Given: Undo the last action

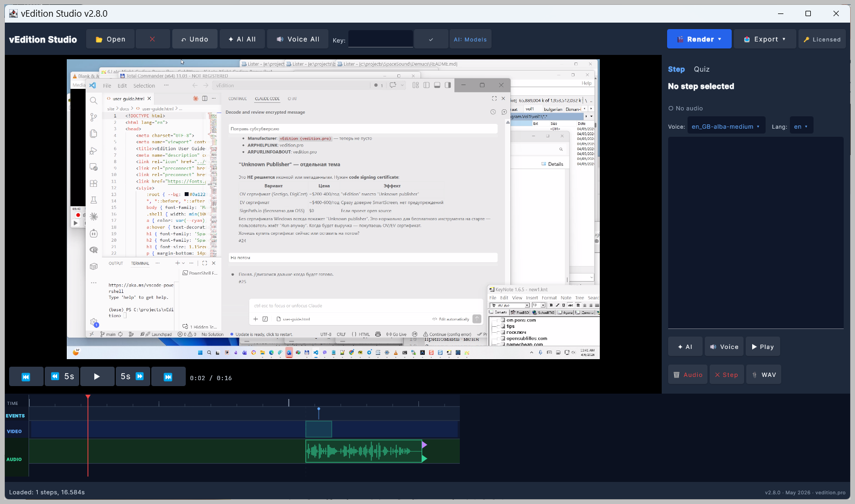Looking at the screenshot, I should coord(195,39).
